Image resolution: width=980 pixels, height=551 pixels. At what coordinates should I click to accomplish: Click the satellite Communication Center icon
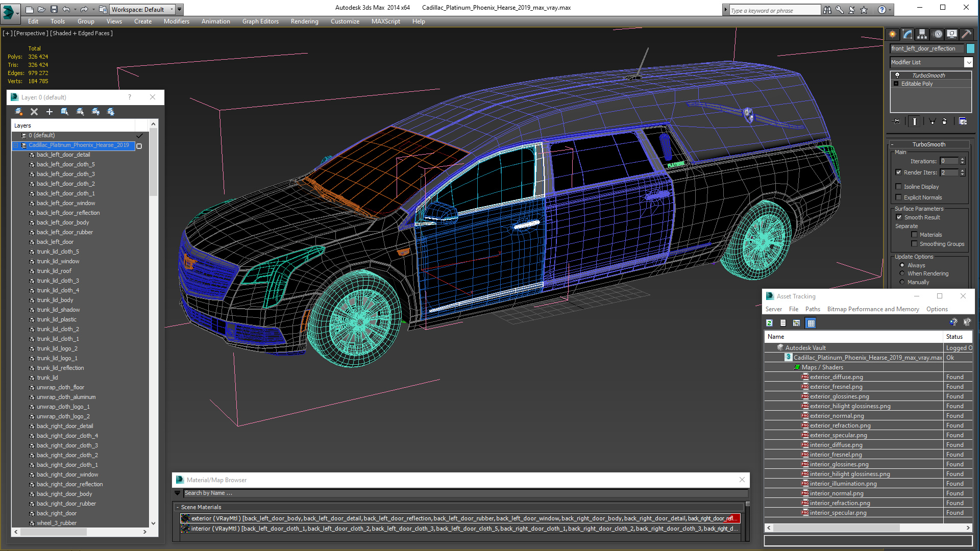point(852,10)
